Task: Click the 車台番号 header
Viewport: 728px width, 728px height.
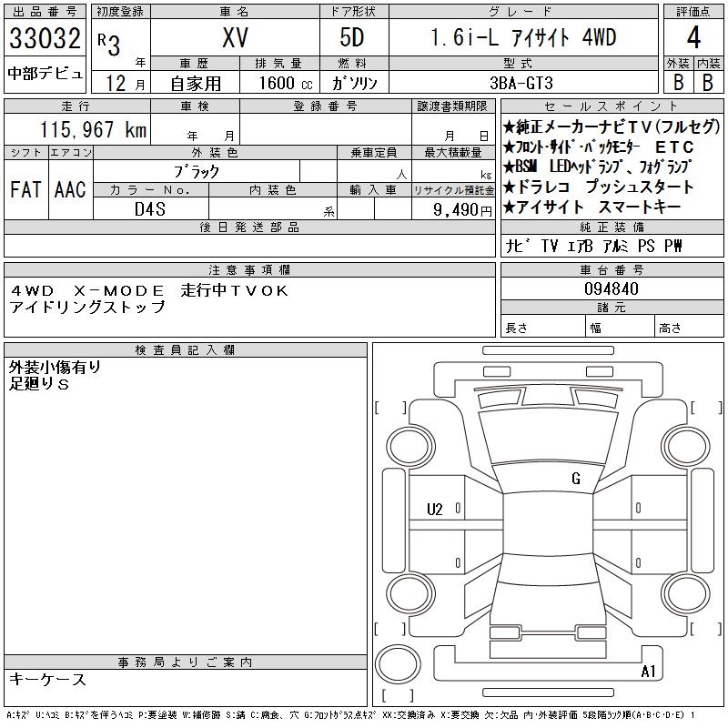Action: coord(612,269)
